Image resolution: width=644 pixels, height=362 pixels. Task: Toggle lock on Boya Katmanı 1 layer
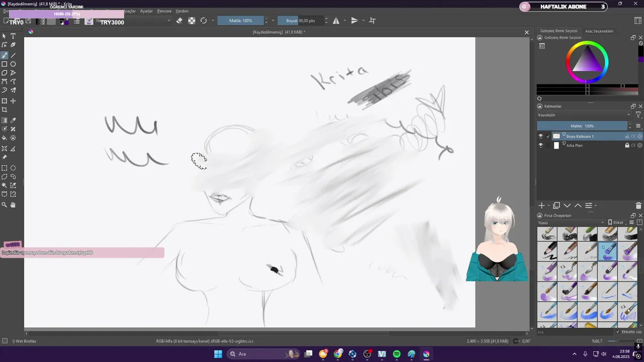[x=627, y=136]
